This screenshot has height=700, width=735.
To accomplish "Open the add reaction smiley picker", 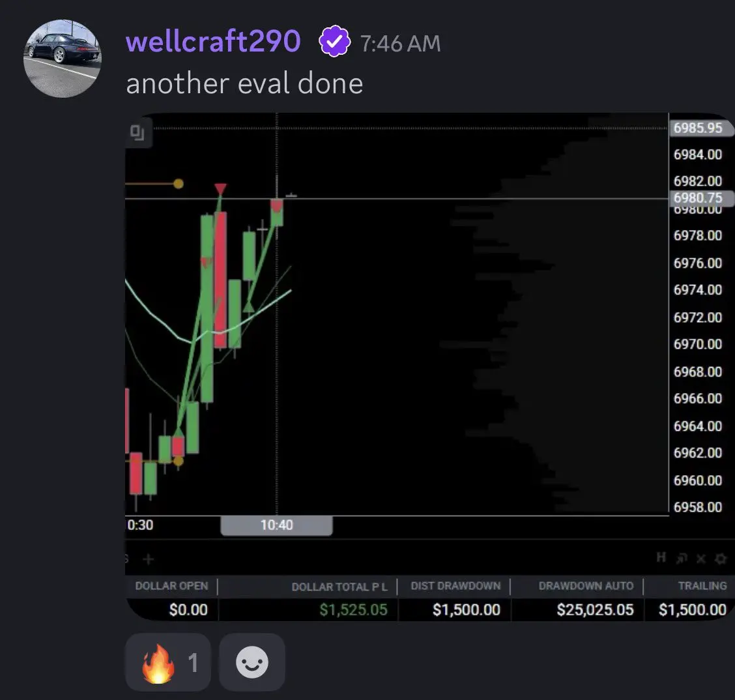I will 252,662.
